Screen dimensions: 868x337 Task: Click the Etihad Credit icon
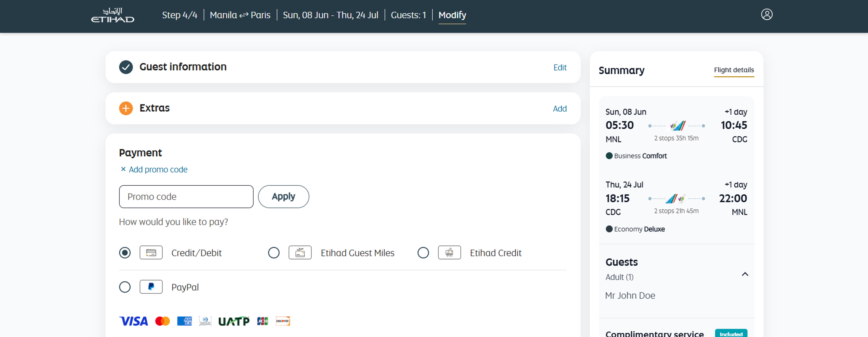449,253
